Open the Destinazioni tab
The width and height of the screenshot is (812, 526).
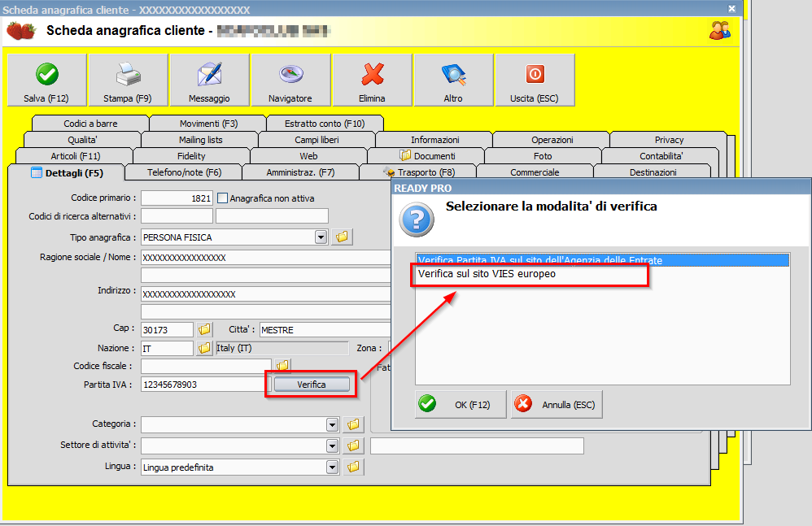click(653, 172)
